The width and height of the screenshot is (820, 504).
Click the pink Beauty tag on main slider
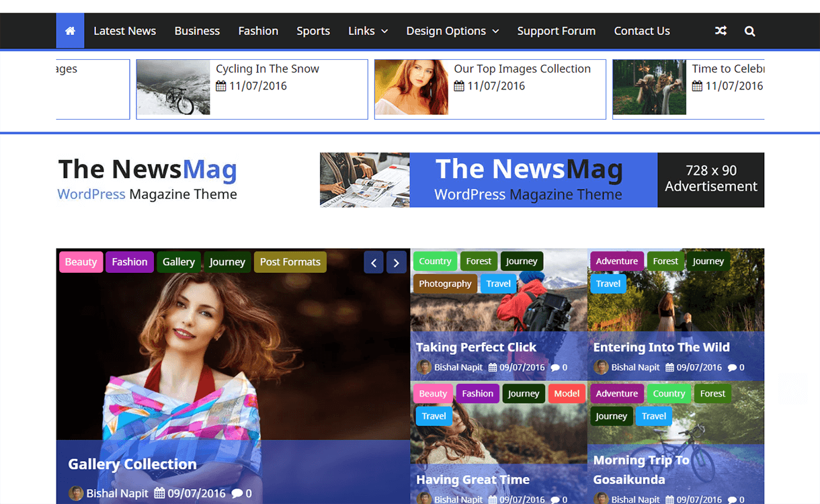[x=81, y=262]
